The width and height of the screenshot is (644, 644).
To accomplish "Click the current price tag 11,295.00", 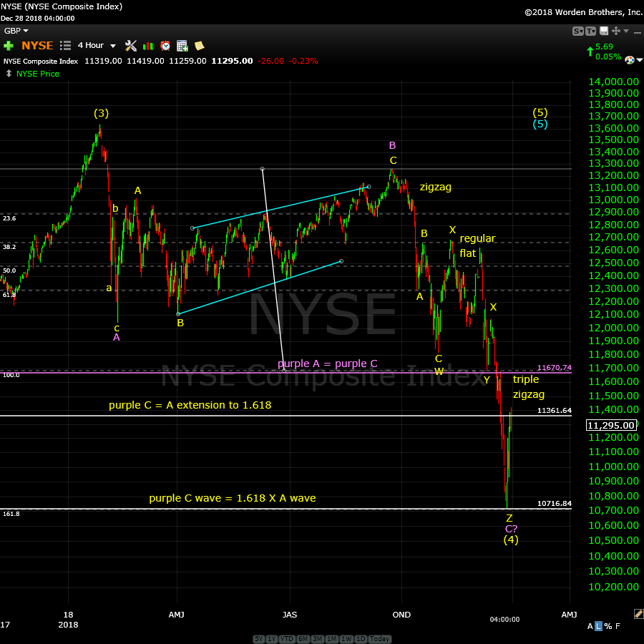I will click(612, 426).
